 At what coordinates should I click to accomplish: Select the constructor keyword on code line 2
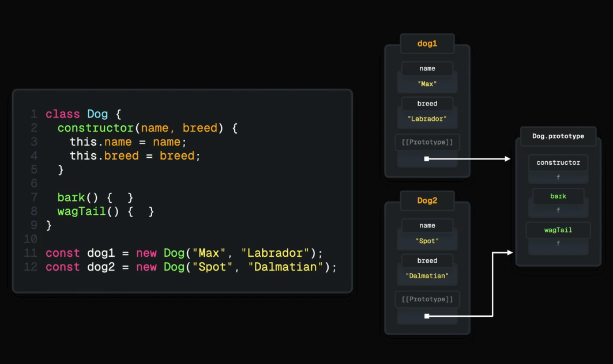(x=95, y=128)
